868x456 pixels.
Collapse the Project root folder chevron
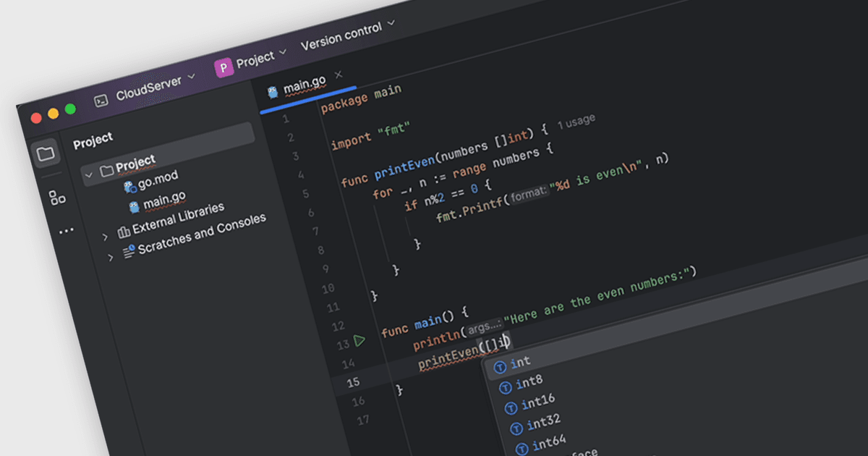pos(89,174)
